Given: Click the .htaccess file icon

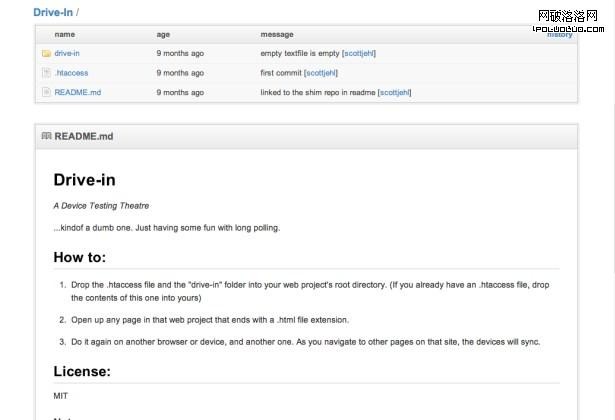Looking at the screenshot, I should (x=46, y=72).
